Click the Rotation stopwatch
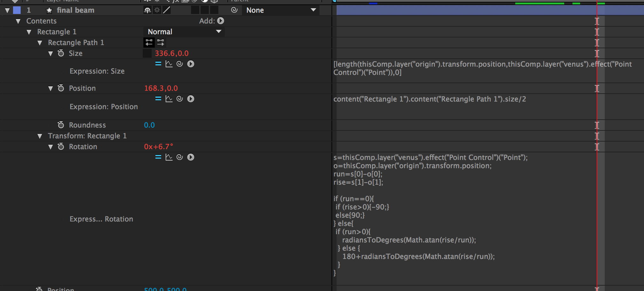Image resolution: width=644 pixels, height=291 pixels. click(x=61, y=146)
